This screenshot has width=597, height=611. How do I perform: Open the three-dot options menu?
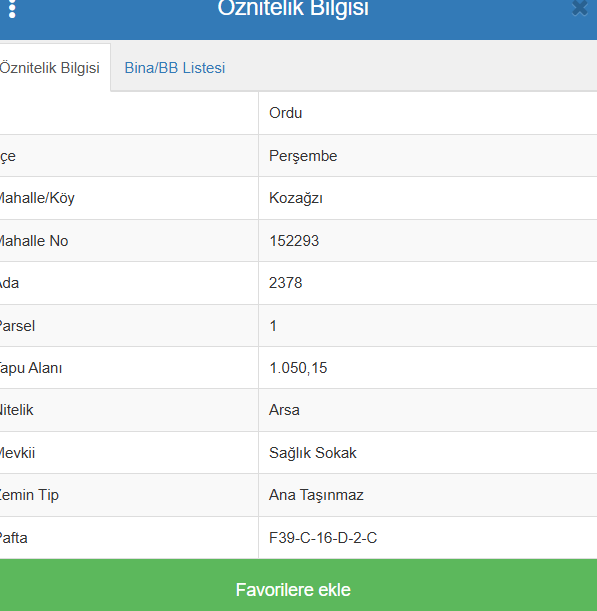[12, 9]
